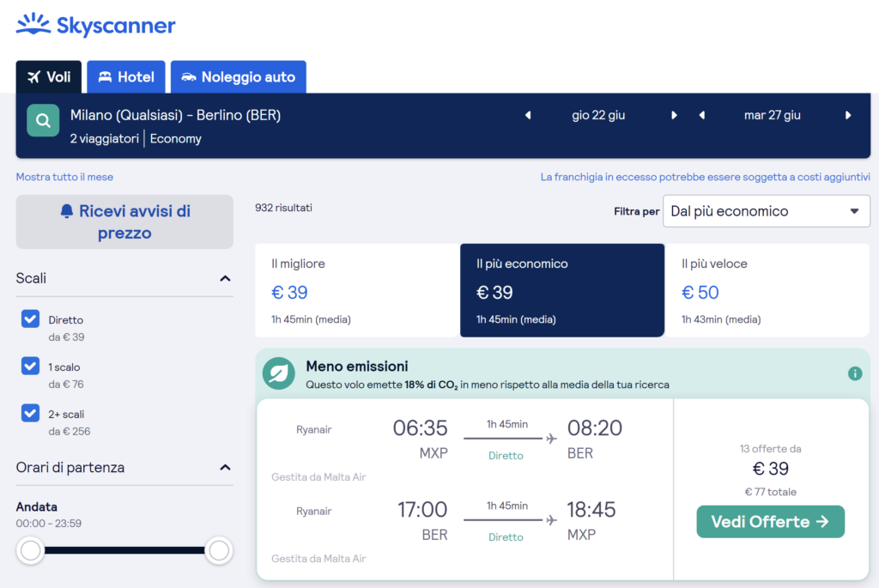
Task: Click 'Mostra tutto il mese' link
Action: coord(64,177)
